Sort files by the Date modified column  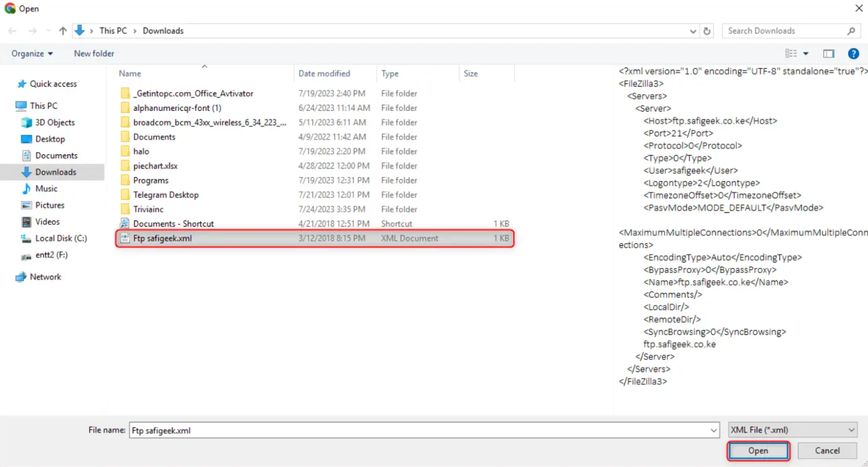(x=324, y=73)
